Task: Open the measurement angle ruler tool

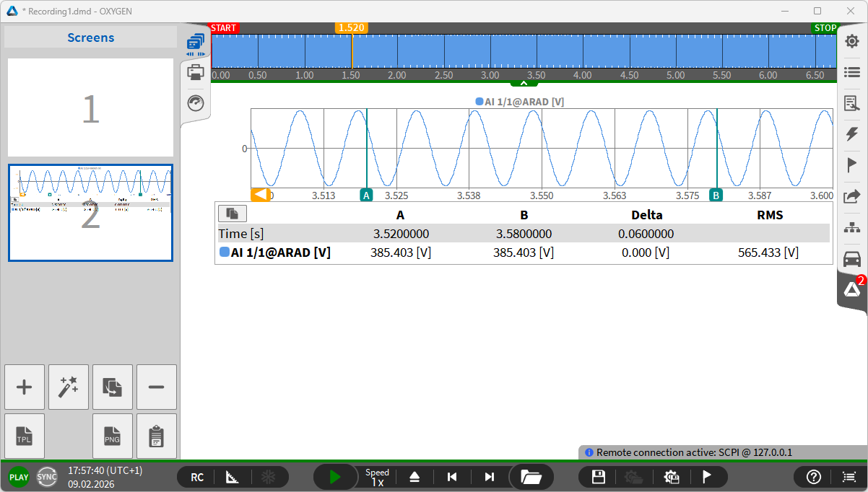Action: pyautogui.click(x=232, y=477)
